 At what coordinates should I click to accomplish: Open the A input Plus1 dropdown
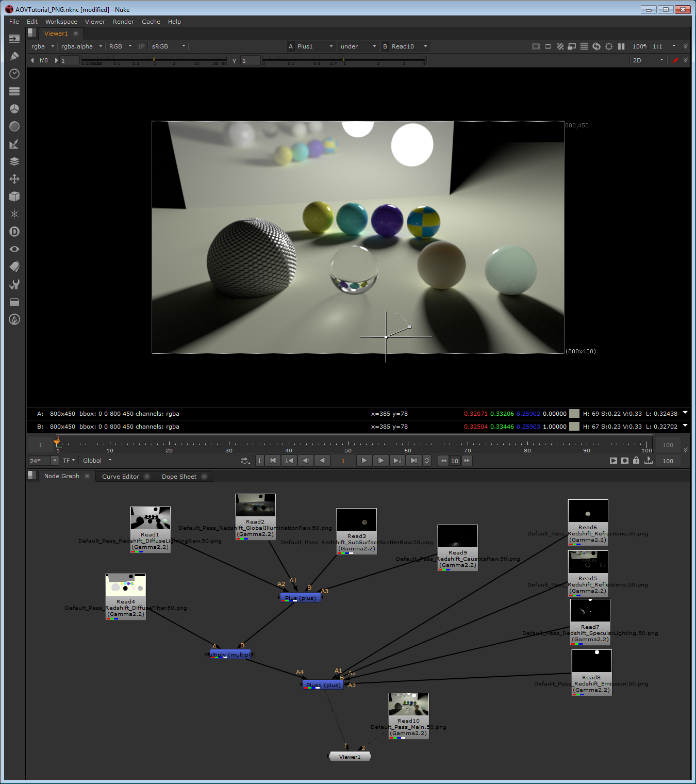tap(315, 46)
